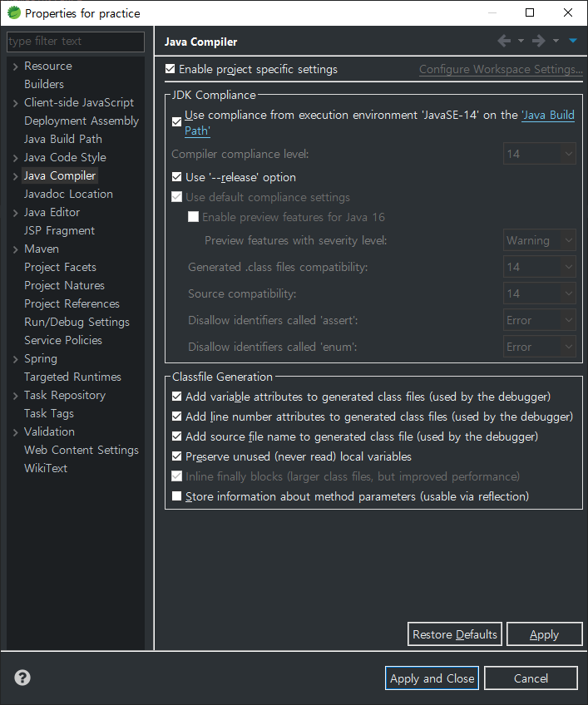Screen dimensions: 588x705
Task: Select Web Content Settings page
Action: pyautogui.click(x=82, y=450)
